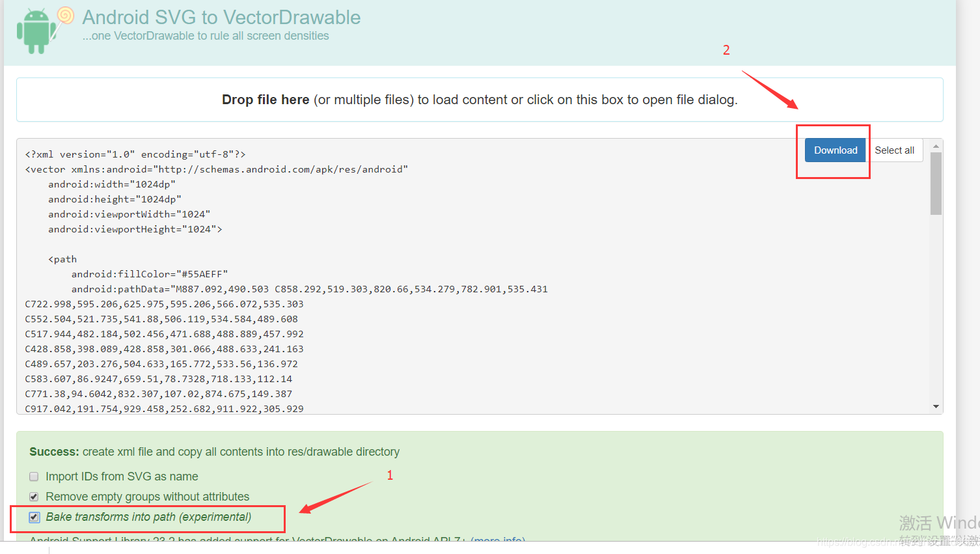Click the android:height="1024dp" line

115,199
